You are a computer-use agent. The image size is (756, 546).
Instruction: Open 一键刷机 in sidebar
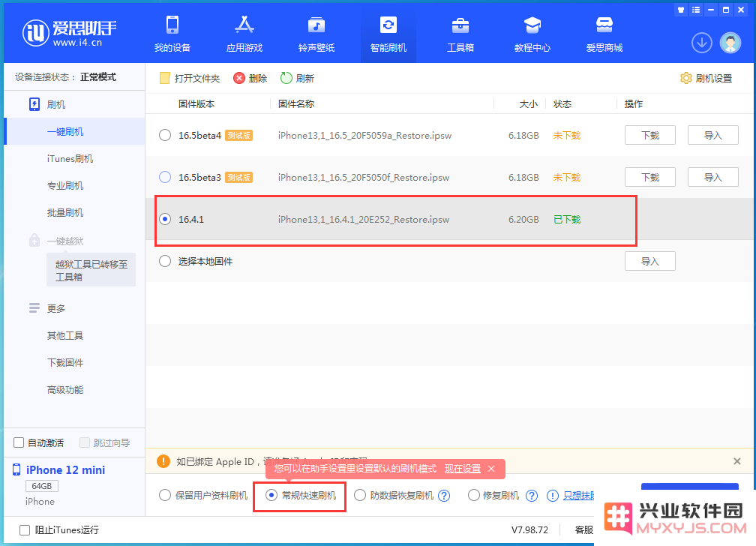pyautogui.click(x=74, y=131)
